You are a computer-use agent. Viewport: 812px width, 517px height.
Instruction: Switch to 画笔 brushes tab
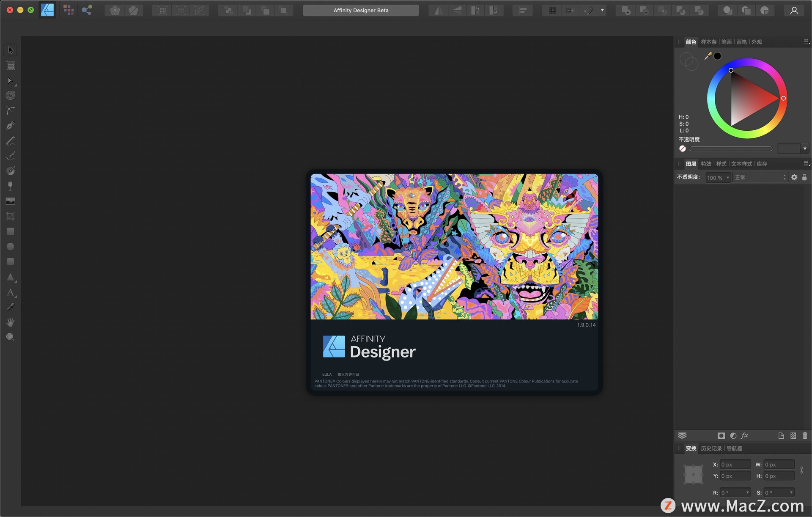[x=741, y=42]
